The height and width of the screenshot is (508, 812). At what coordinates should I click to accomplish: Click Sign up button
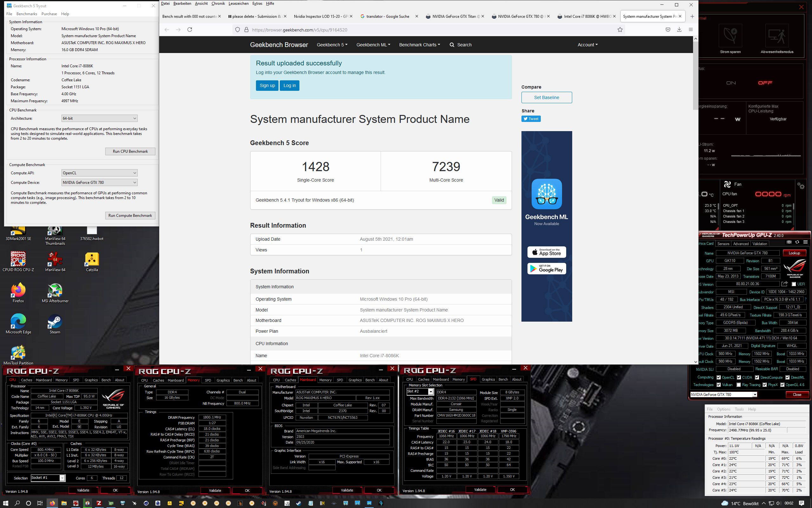(x=267, y=85)
